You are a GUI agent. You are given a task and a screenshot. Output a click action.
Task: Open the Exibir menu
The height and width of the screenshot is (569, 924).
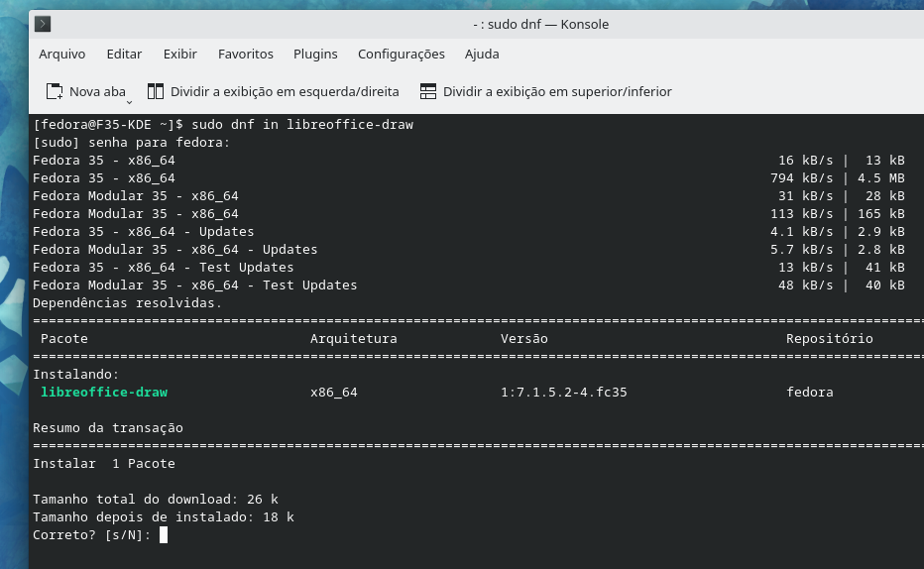tap(179, 55)
